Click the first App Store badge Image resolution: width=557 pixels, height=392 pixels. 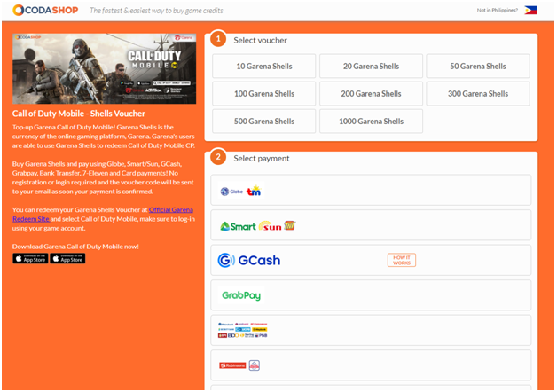[x=30, y=258]
